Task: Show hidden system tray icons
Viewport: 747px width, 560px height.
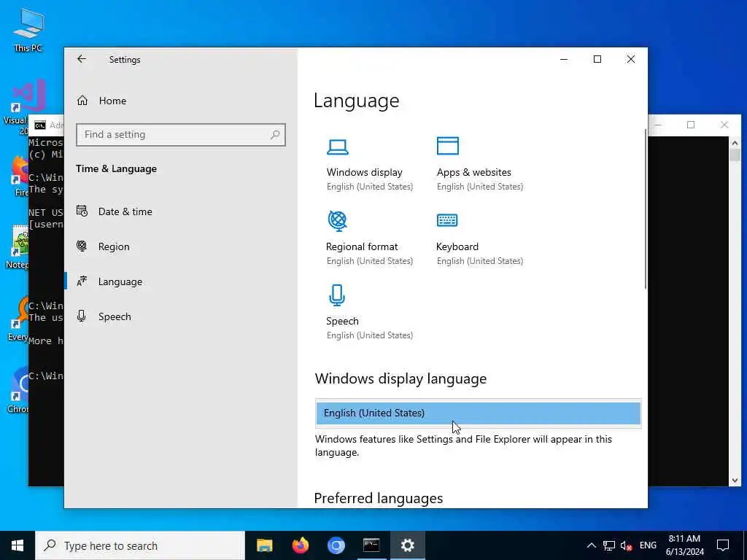Action: 591,545
